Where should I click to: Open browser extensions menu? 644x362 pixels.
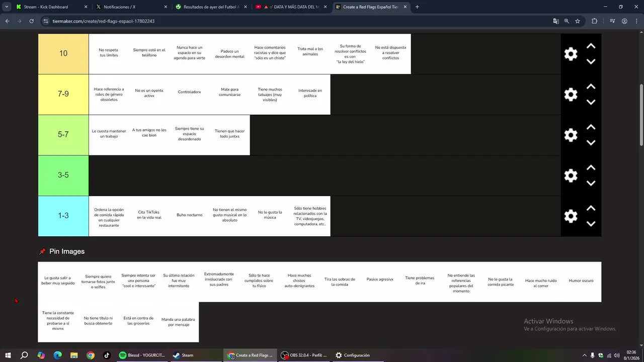(594, 21)
